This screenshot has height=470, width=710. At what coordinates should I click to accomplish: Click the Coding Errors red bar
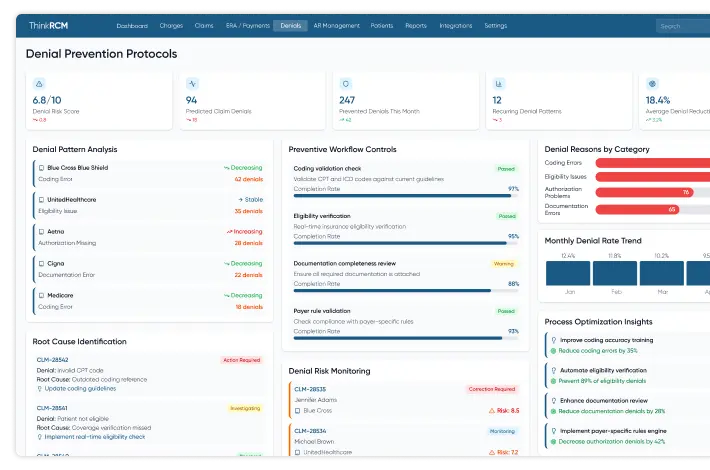pos(652,163)
